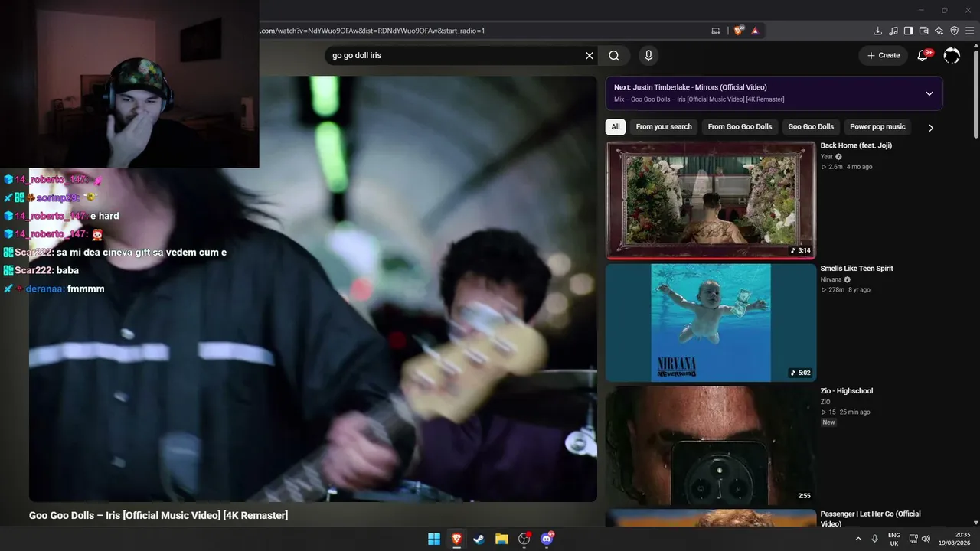Select the 'From Goo Goo Dolls' chip
Viewport: 980px width, 551px height.
(740, 127)
